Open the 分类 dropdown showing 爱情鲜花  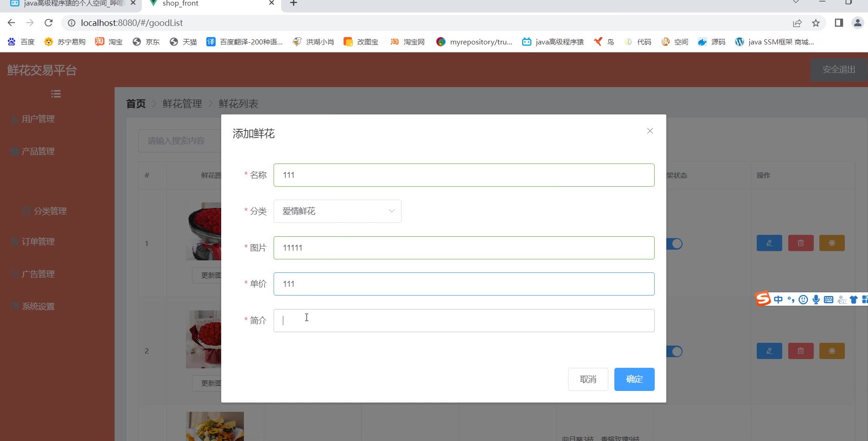338,211
